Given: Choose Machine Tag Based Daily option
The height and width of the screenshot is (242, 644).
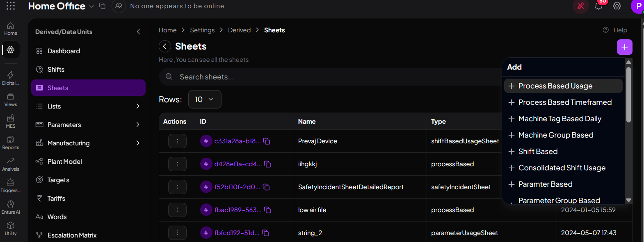Looking at the screenshot, I should [563, 119].
